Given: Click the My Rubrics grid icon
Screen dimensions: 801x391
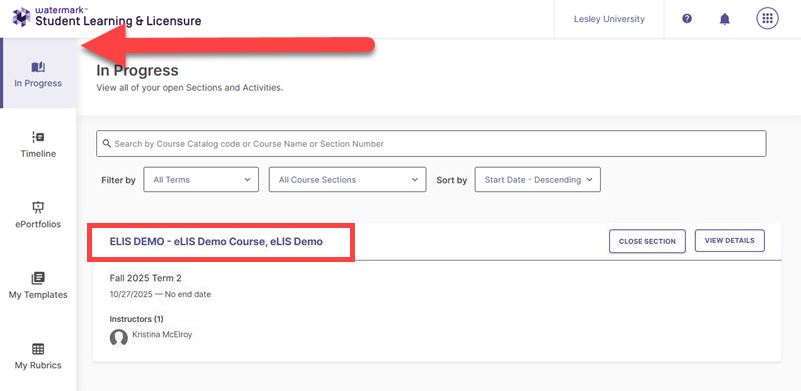Looking at the screenshot, I should (x=38, y=349).
